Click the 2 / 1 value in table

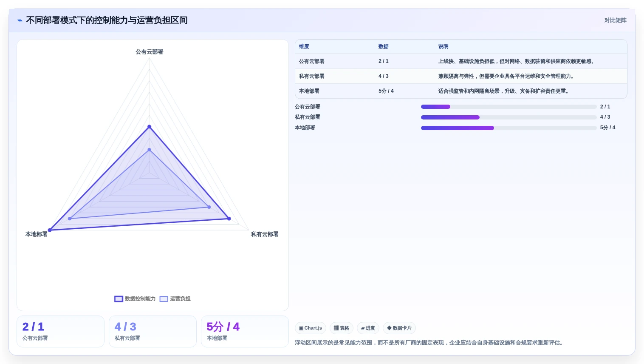point(384,61)
